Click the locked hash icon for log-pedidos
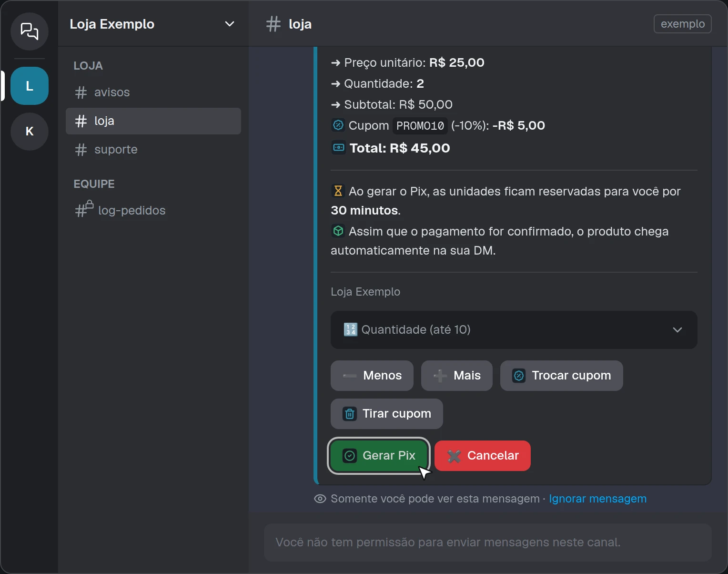Viewport: 728px width, 574px height. pos(84,209)
